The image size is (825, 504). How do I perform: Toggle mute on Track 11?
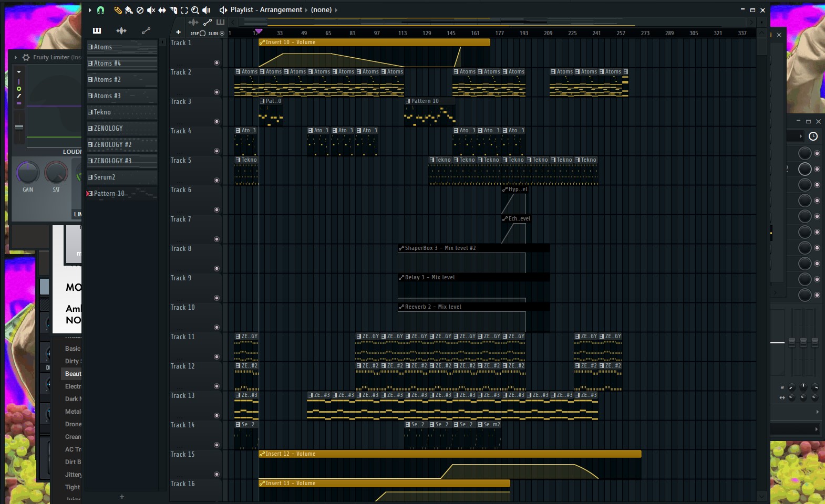[216, 357]
